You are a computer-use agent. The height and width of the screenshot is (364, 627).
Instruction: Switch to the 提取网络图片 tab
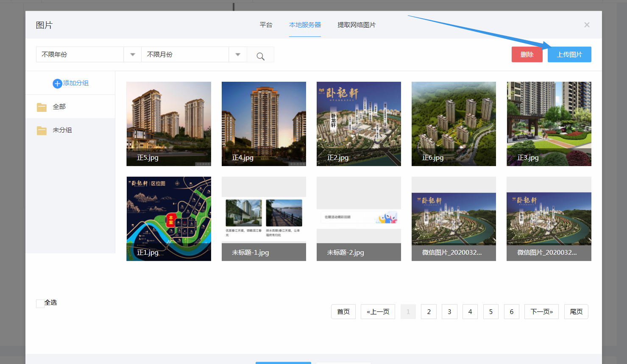pyautogui.click(x=356, y=25)
